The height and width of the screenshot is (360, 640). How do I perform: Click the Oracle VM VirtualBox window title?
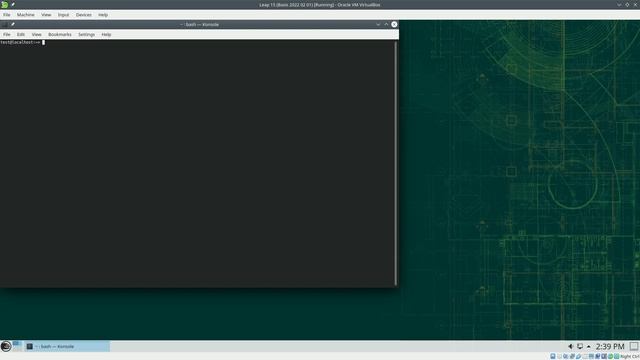point(320,5)
